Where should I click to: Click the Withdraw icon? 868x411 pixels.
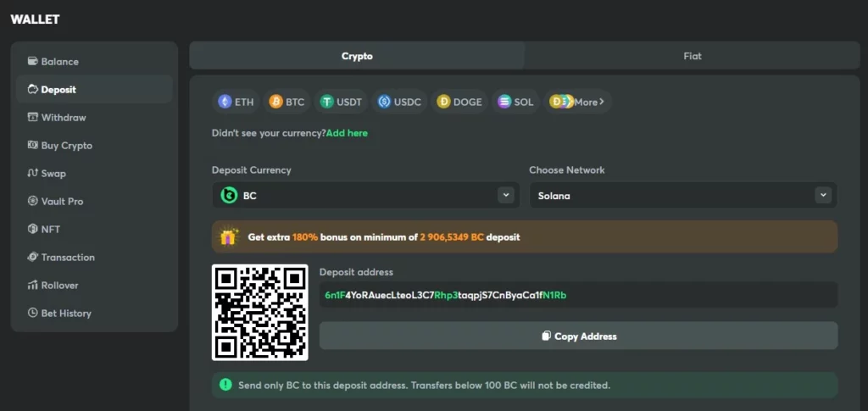33,117
